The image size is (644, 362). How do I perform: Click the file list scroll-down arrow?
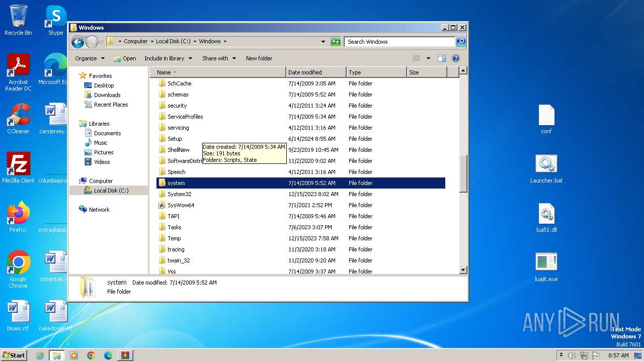point(463,270)
